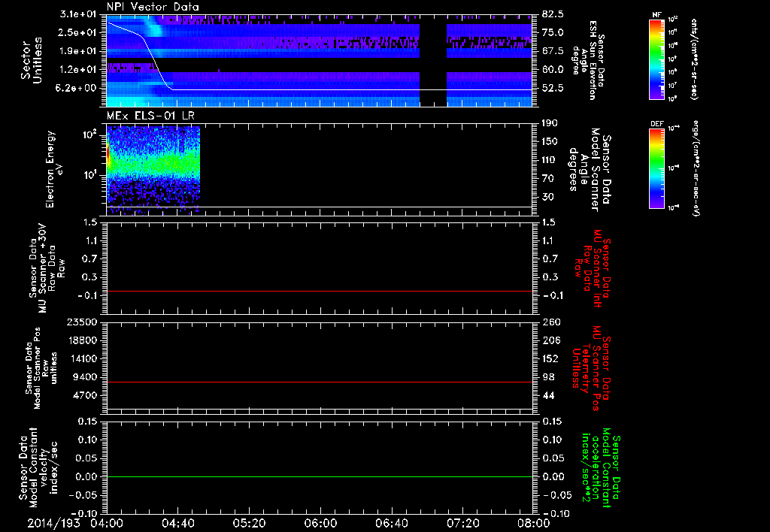
Task: Click the 82.5 elevation angle tick
Action: (x=553, y=14)
